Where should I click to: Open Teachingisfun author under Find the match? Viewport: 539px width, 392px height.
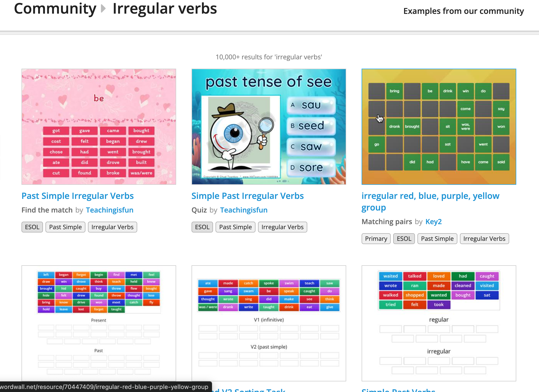tap(109, 210)
